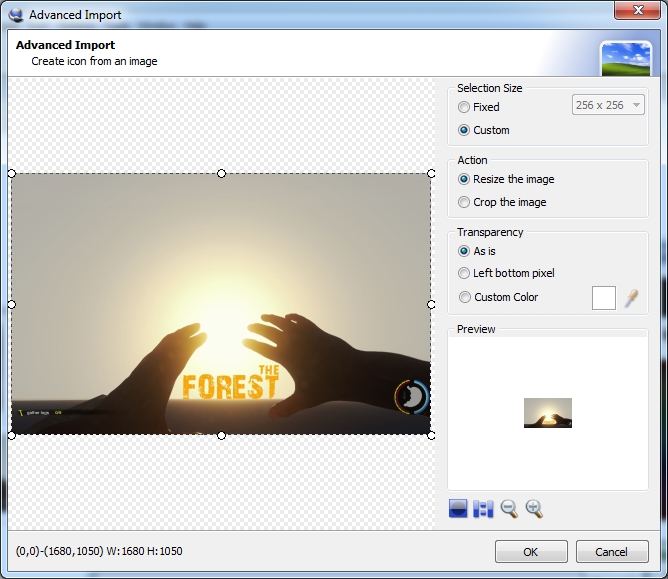Select the Custom selection size option

point(464,130)
